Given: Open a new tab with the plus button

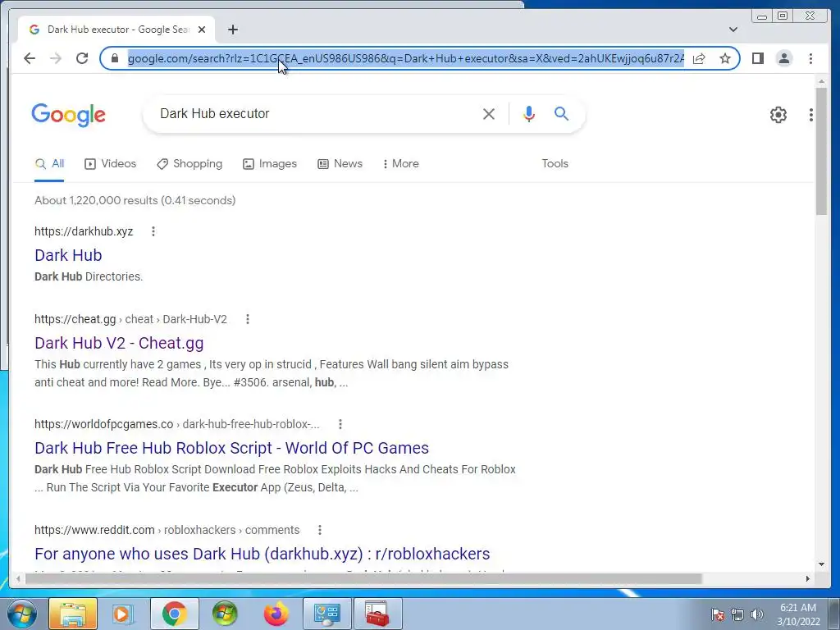Looking at the screenshot, I should coord(232,30).
